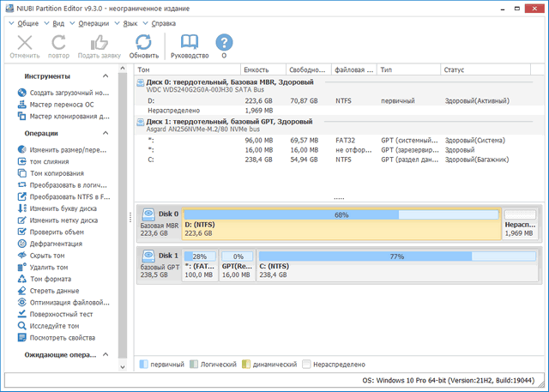549x392 pixels.
Task: Click Поверхностный тест in the sidebar
Action: coord(62,314)
